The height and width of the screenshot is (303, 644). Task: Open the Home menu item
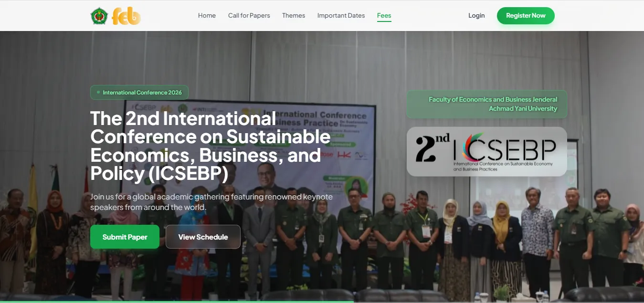click(x=207, y=16)
